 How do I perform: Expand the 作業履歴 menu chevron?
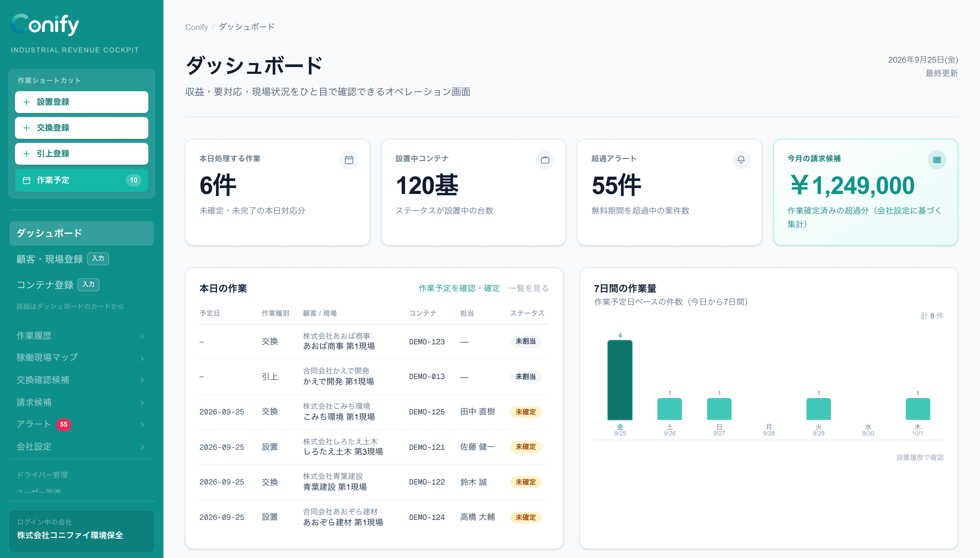pyautogui.click(x=142, y=336)
